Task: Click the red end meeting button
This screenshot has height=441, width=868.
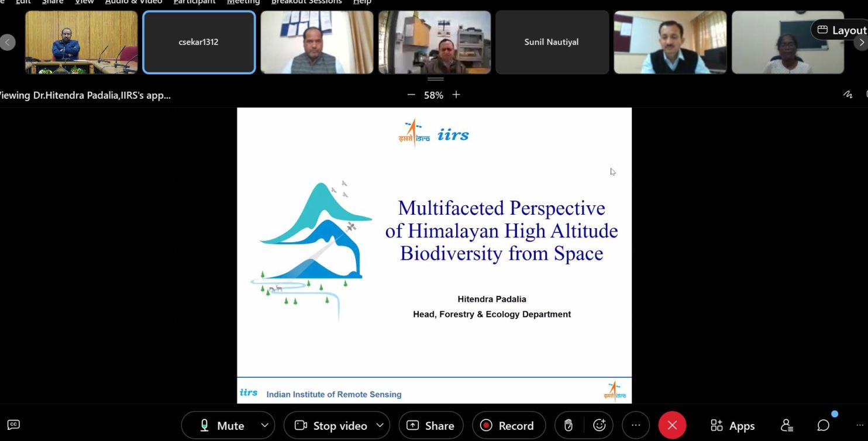Action: pos(672,425)
